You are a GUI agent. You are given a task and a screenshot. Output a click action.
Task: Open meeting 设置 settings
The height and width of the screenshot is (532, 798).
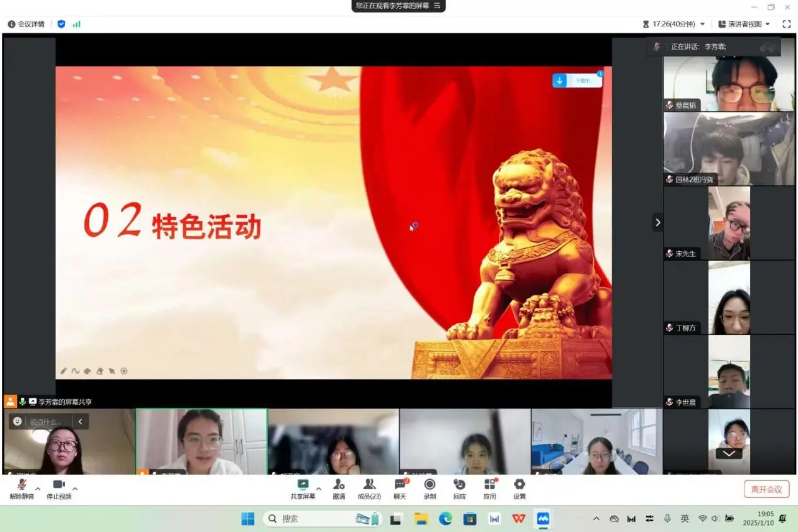[519, 488]
